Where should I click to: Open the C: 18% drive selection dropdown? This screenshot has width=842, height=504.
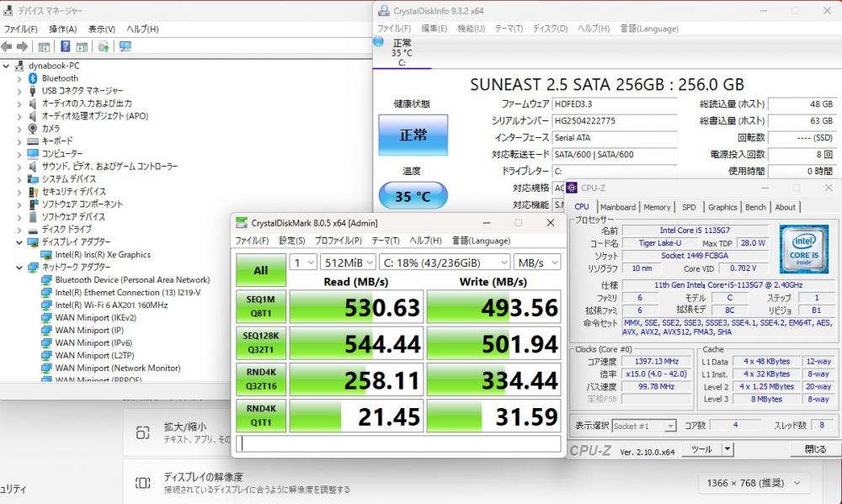pyautogui.click(x=445, y=263)
